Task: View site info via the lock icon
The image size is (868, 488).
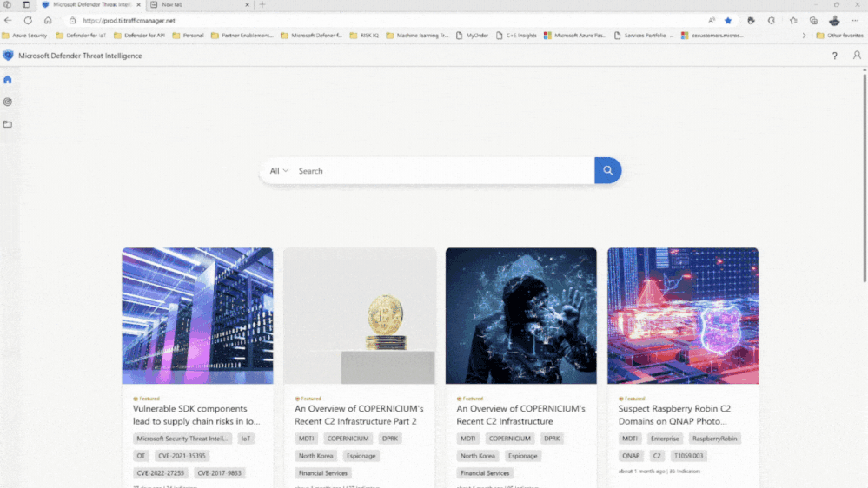Action: [72, 21]
